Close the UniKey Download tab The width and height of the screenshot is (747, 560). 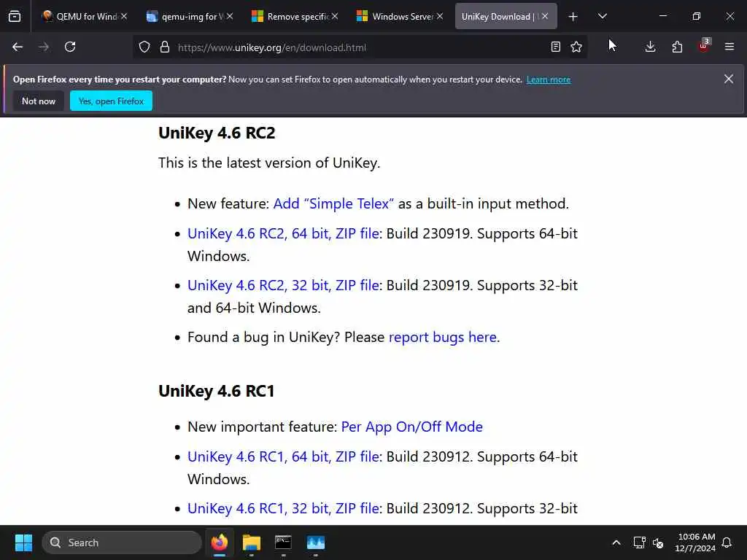pyautogui.click(x=544, y=16)
